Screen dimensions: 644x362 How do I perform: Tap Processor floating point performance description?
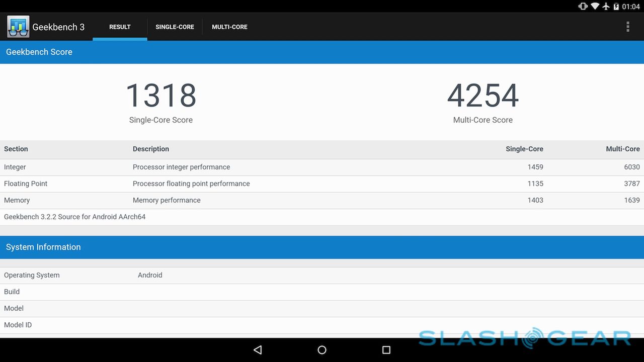coord(191,184)
